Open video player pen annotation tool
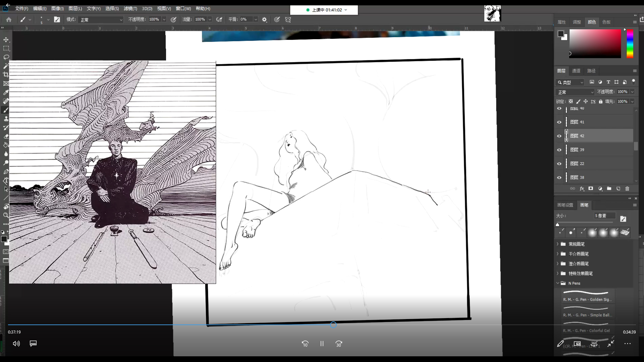This screenshot has height=362, width=644. (560, 344)
